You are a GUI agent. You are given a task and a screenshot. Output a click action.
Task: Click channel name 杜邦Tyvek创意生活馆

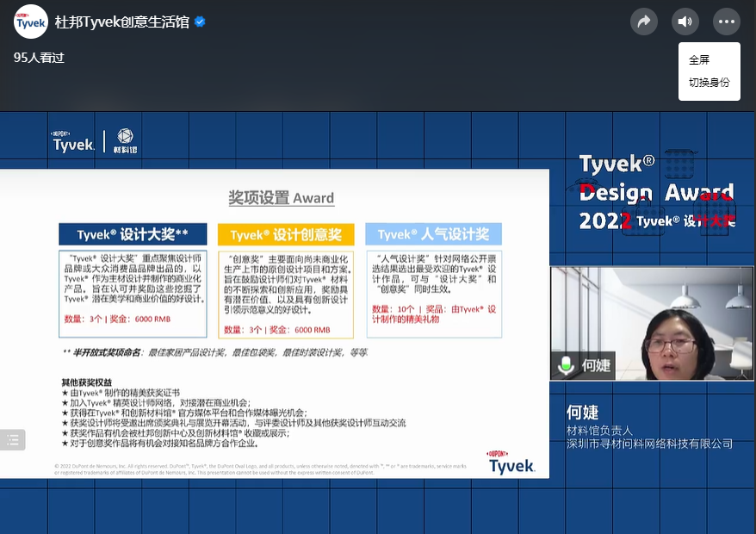(122, 22)
